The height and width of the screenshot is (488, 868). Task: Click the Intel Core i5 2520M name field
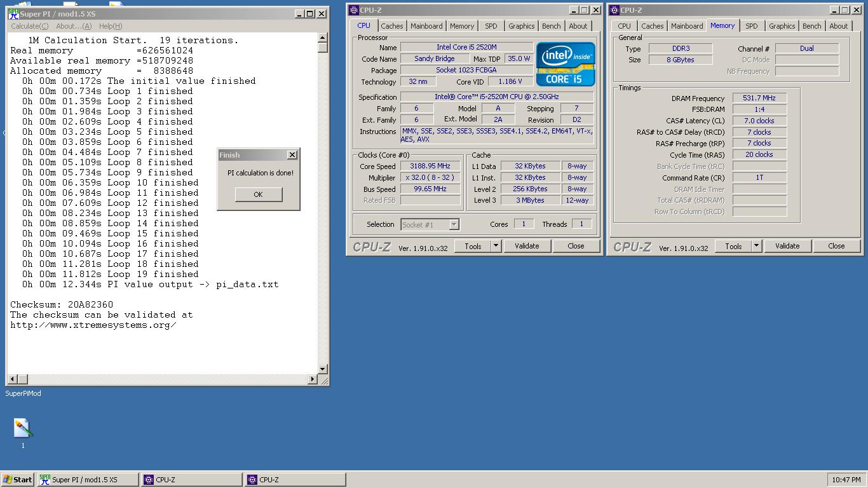pos(466,48)
